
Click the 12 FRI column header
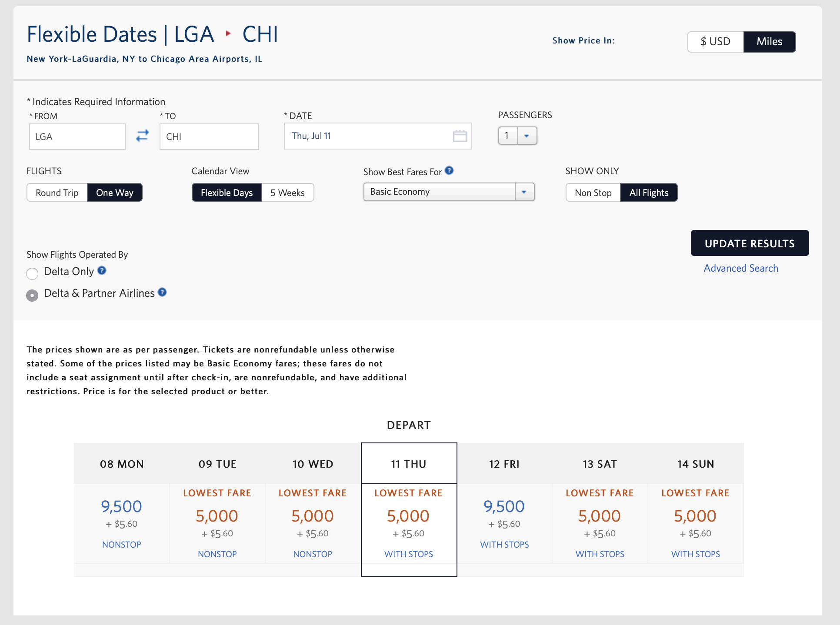504,464
